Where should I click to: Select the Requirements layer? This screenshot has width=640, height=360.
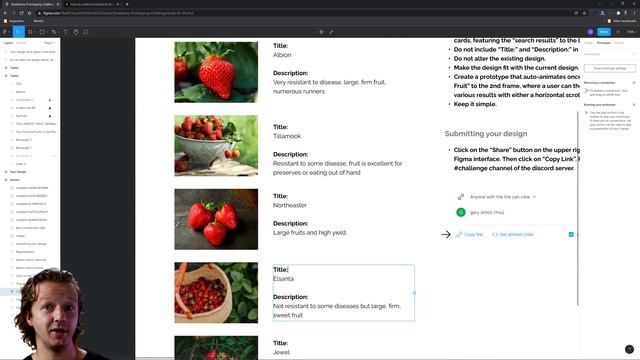coord(25,252)
